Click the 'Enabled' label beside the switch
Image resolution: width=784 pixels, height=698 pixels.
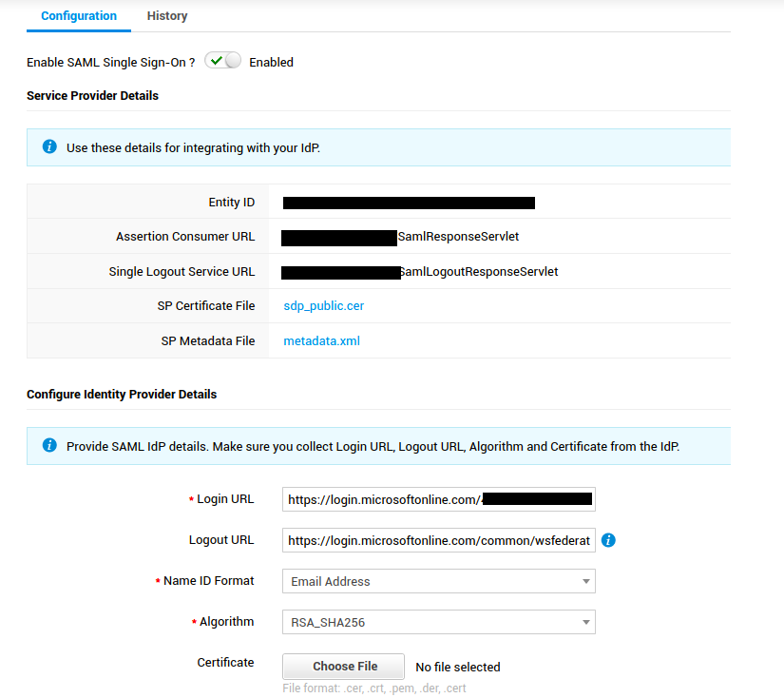point(271,63)
